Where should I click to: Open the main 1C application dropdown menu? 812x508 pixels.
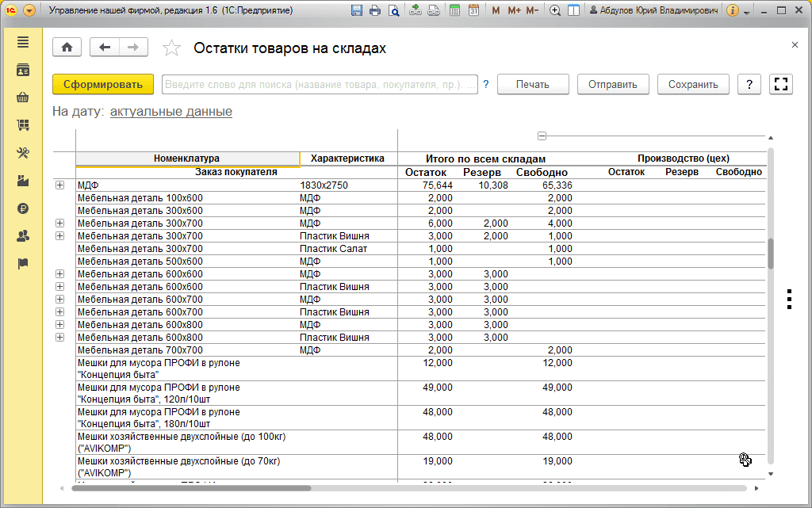coord(29,11)
